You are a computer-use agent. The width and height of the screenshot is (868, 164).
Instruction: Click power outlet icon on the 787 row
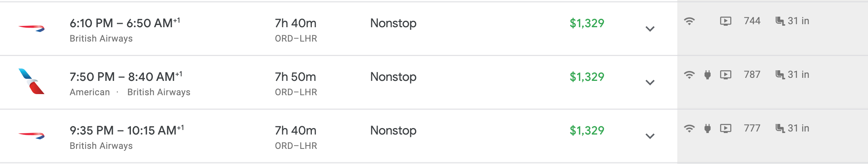tap(707, 75)
